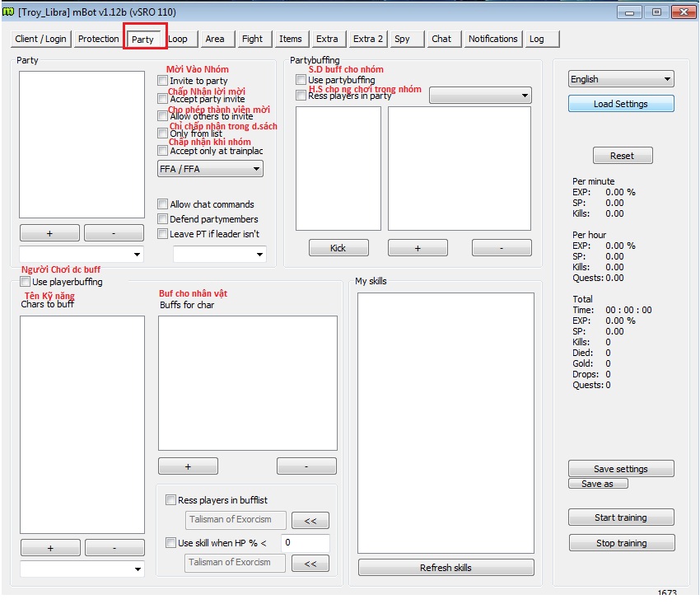Click the minus button under Buffs for char
Image resolution: width=700 pixels, height=604 pixels.
[306, 466]
